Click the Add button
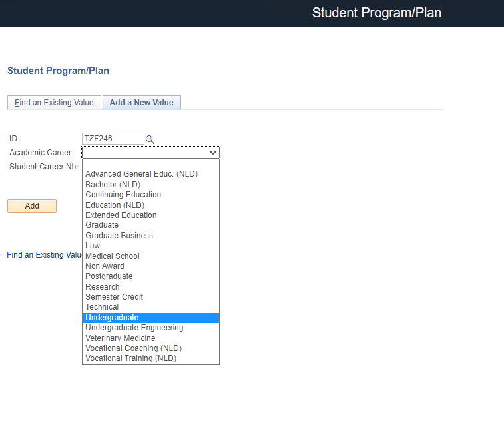Screen dimensions: 504x435 click(x=32, y=206)
